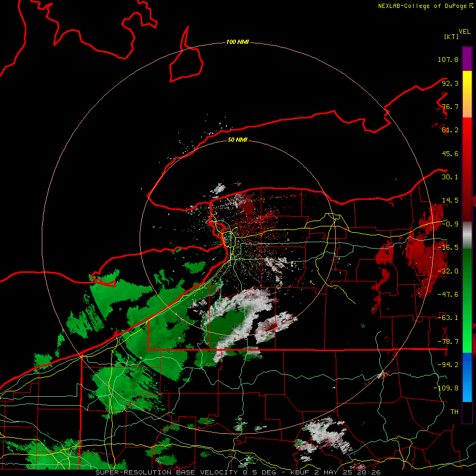This screenshot has width=476, height=476.
Task: Click the purple top segment of color bar
Action: point(467,59)
